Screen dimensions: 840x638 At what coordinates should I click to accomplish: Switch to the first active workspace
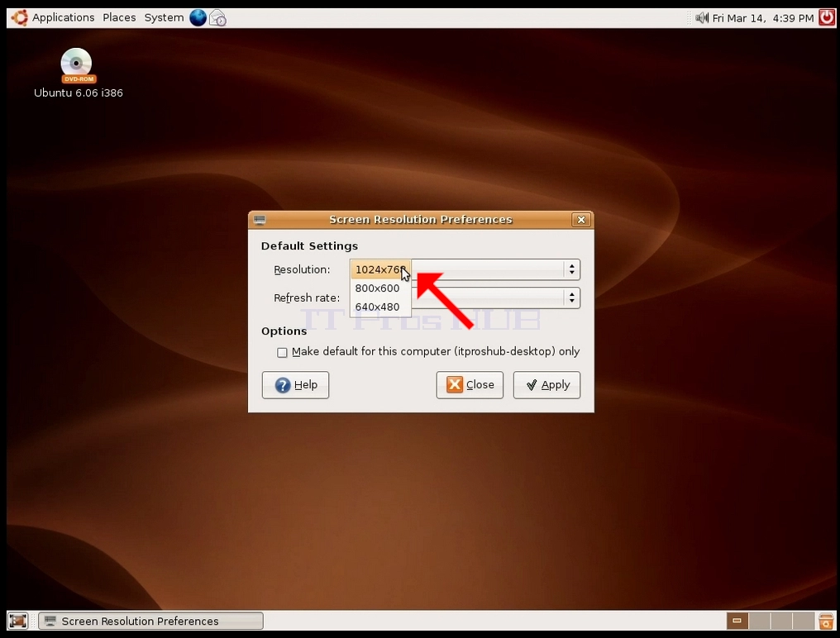(737, 621)
